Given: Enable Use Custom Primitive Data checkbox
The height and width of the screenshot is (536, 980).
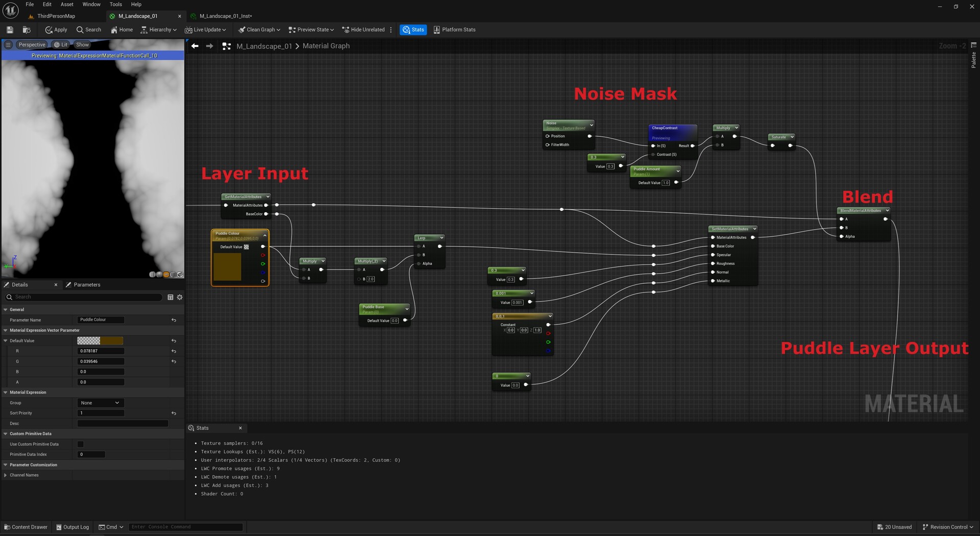Looking at the screenshot, I should (x=80, y=444).
